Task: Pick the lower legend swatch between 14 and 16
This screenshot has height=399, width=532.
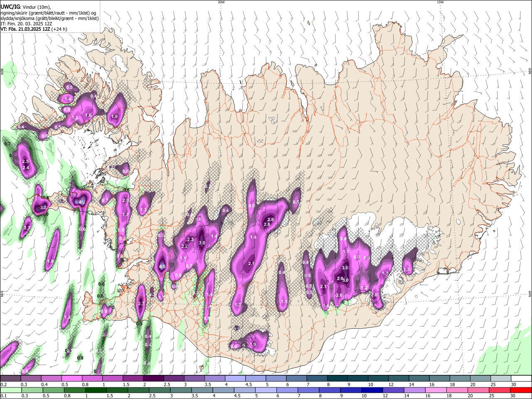Action: (x=414, y=390)
